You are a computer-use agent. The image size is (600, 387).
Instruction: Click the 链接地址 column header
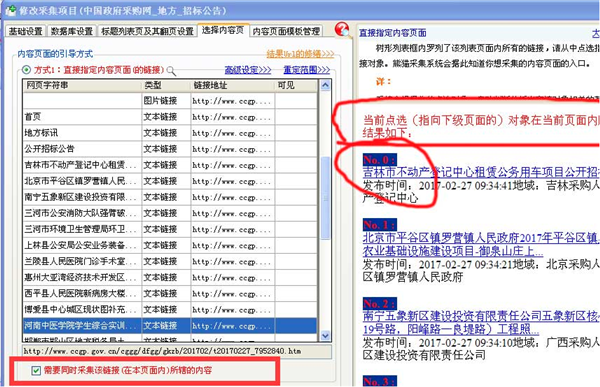[233, 85]
